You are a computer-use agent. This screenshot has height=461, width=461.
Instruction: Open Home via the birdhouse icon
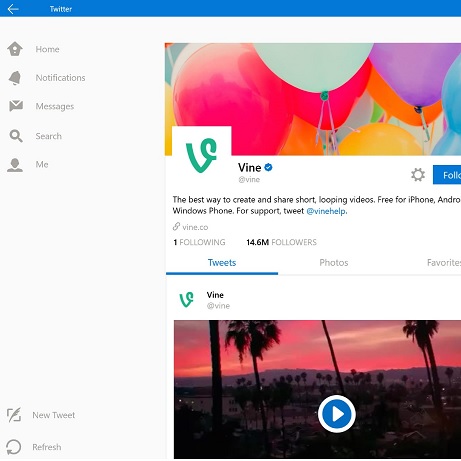coord(15,49)
